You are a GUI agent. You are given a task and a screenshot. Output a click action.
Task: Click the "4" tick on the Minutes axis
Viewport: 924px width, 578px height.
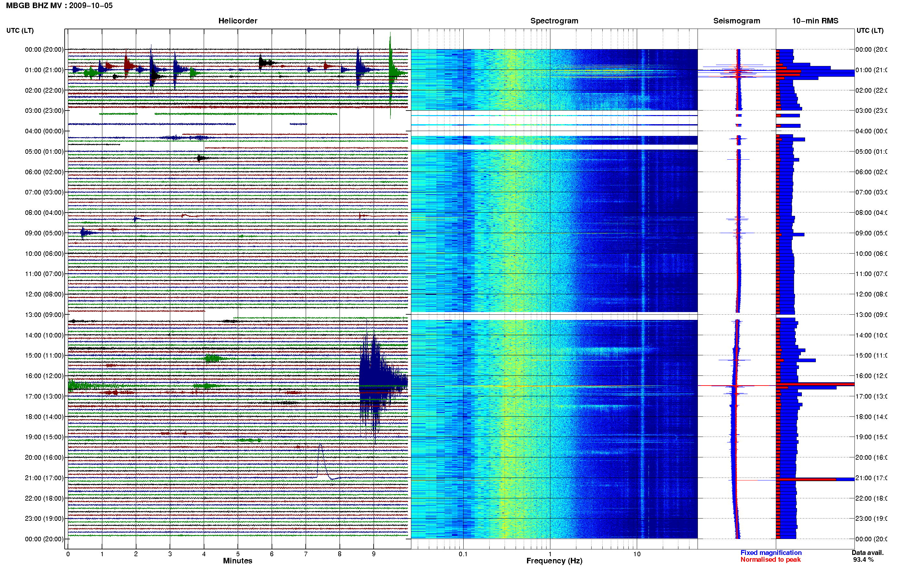pyautogui.click(x=204, y=554)
